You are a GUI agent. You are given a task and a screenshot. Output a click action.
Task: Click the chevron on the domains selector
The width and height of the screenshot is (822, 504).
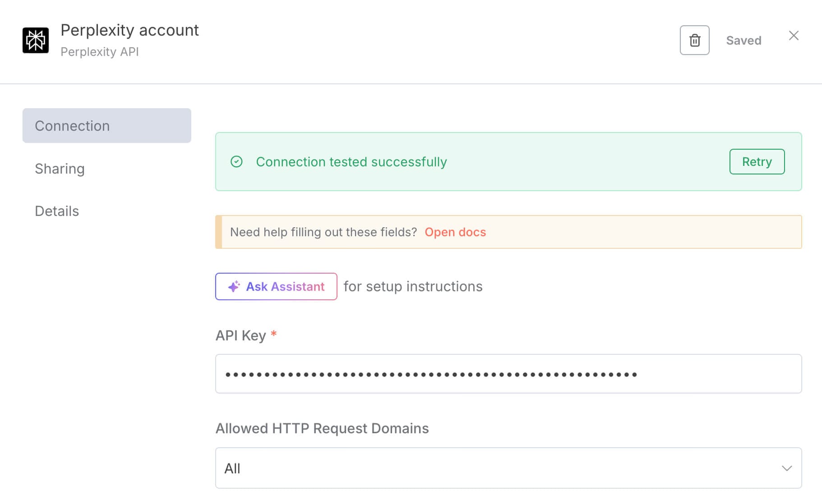pos(786,468)
